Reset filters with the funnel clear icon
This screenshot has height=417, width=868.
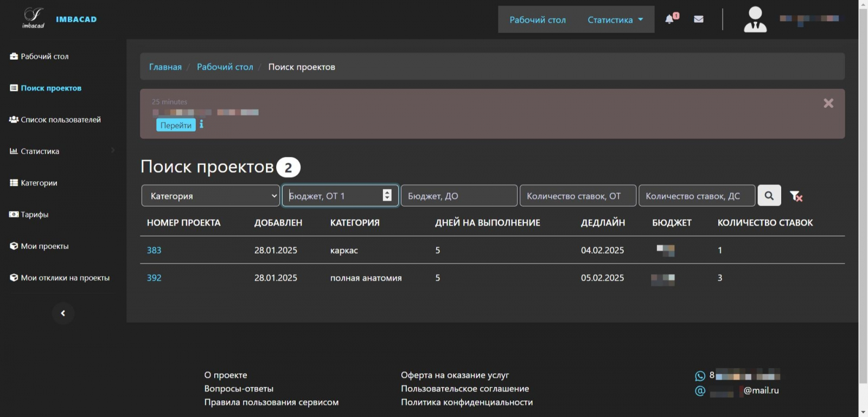796,196
